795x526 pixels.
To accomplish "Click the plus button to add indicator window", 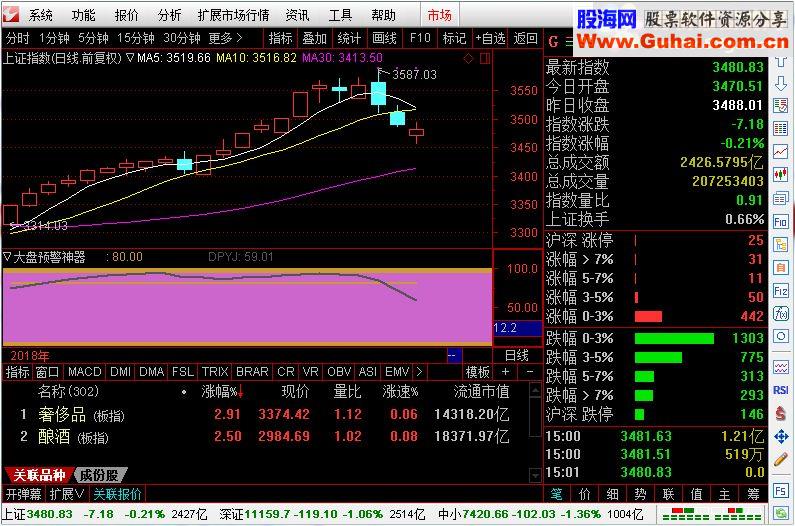I will 505,372.
